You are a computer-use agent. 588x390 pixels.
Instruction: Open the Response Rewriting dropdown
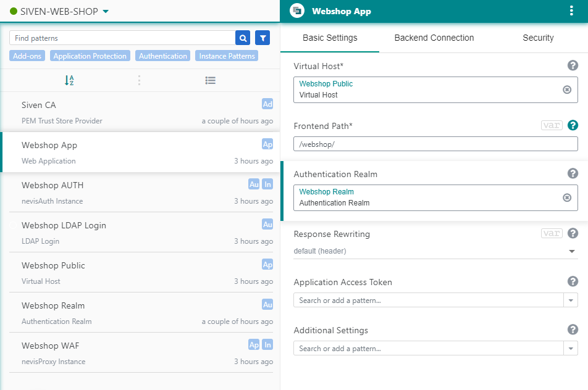pos(571,251)
